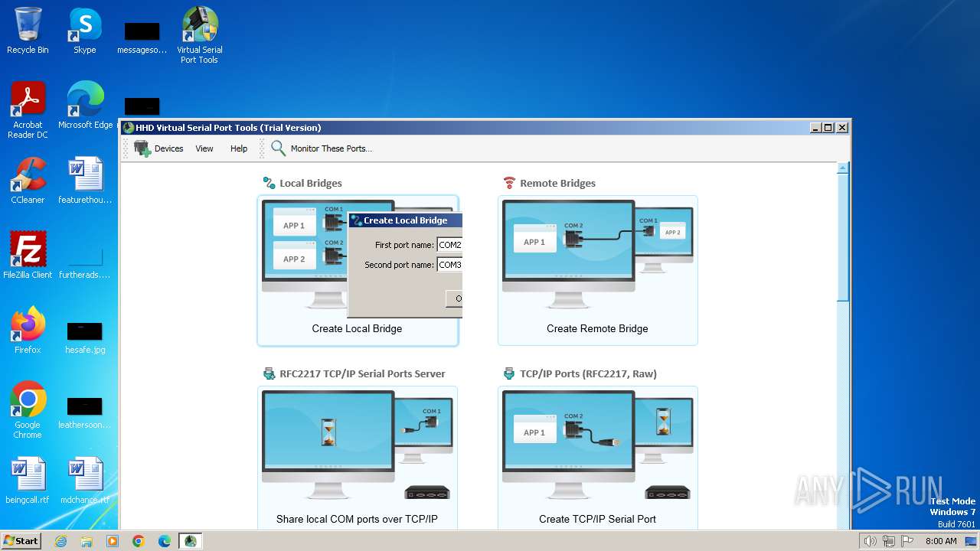Viewport: 980px width, 551px height.
Task: Select the featurethou Word document icon
Action: [x=85, y=181]
